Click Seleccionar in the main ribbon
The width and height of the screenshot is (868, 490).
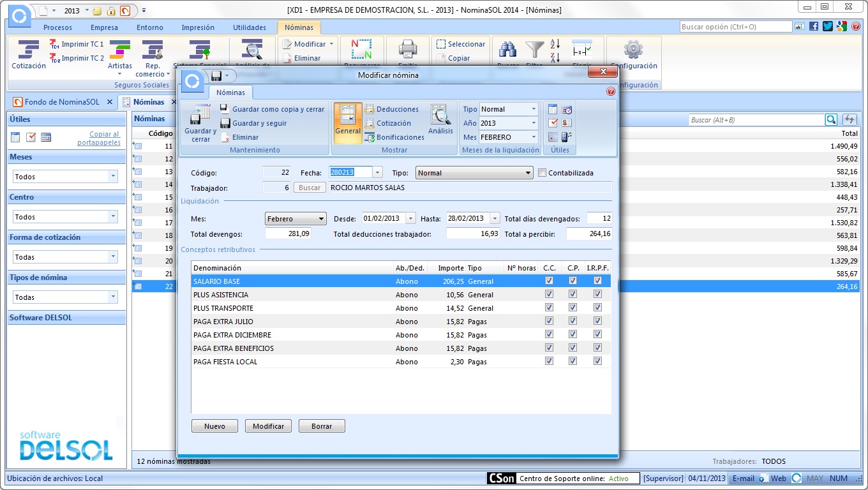pyautogui.click(x=461, y=44)
